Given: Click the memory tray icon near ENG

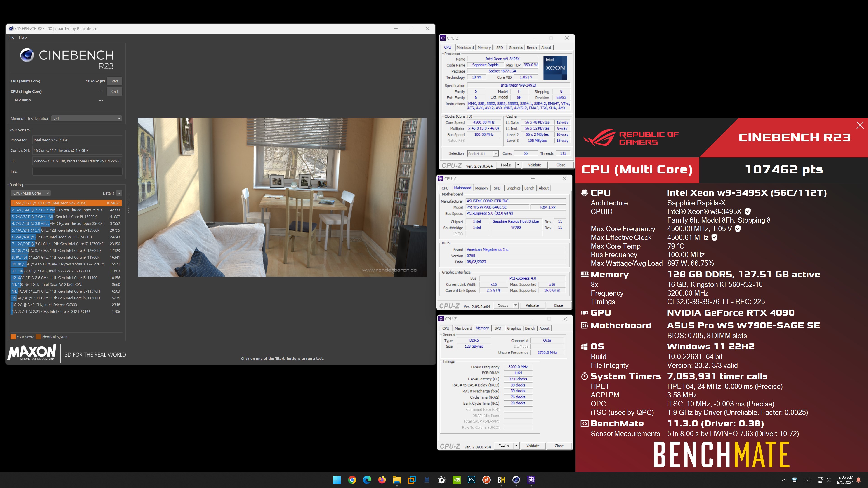Looking at the screenshot, I should (794, 480).
